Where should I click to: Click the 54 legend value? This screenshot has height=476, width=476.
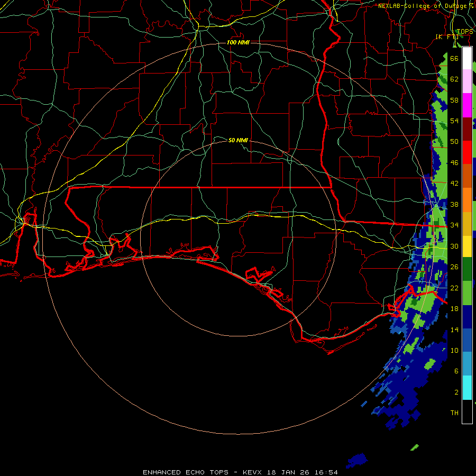[454, 121]
